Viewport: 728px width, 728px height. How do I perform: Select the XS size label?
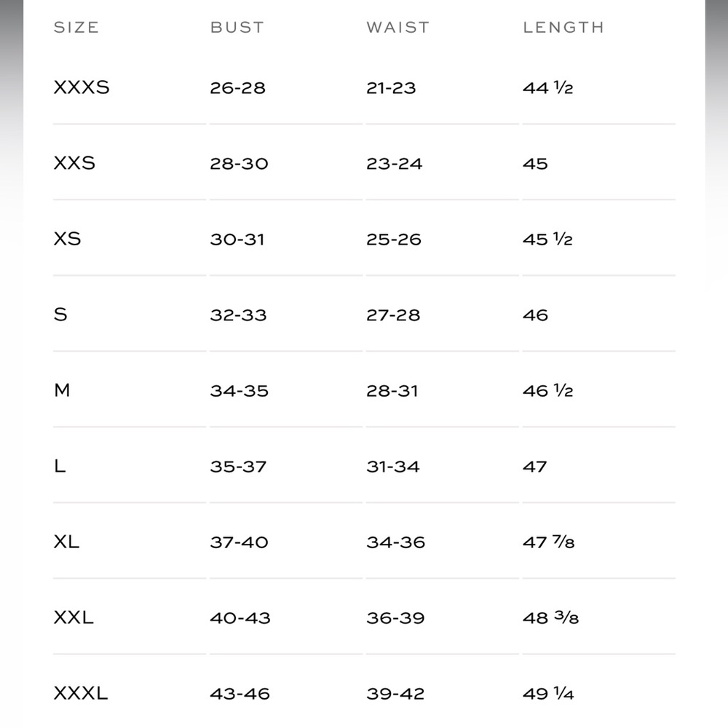pos(67,239)
